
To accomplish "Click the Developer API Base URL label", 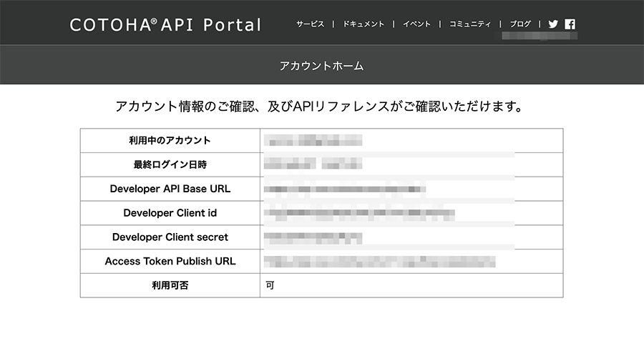I will tap(170, 189).
